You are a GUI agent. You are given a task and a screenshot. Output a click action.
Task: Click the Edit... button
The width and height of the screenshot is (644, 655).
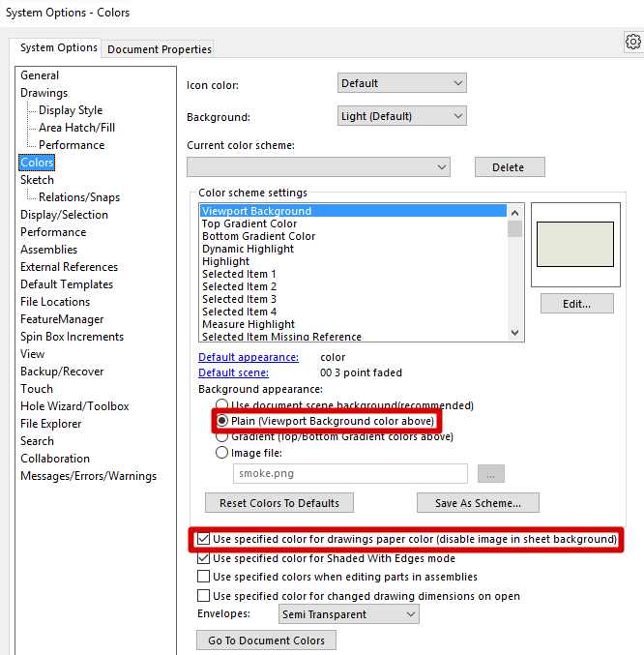(x=576, y=304)
